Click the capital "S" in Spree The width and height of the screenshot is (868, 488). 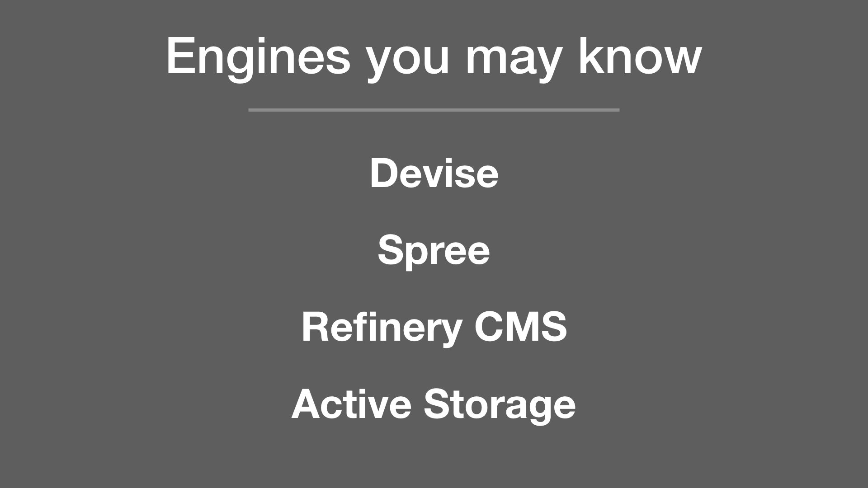391,250
